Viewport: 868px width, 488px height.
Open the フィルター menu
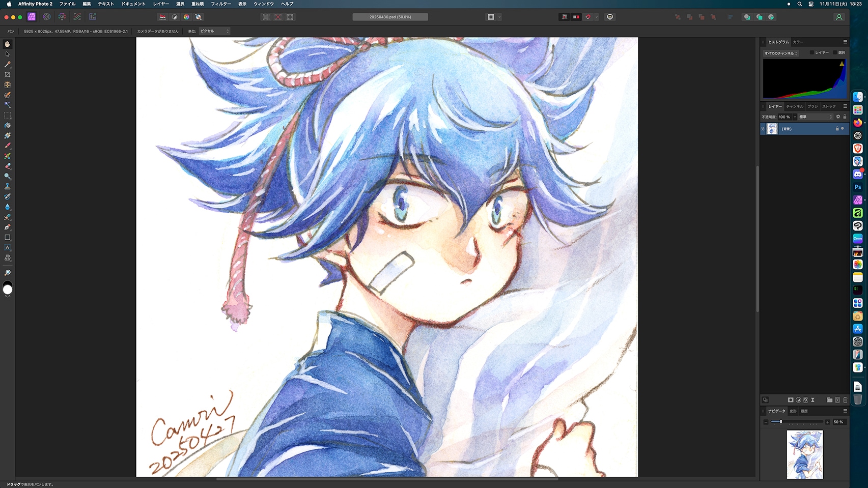click(220, 4)
